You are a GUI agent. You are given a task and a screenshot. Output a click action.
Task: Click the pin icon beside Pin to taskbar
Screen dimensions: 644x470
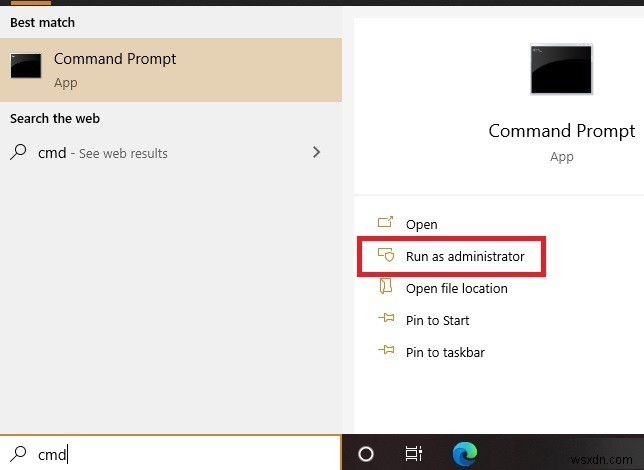386,352
